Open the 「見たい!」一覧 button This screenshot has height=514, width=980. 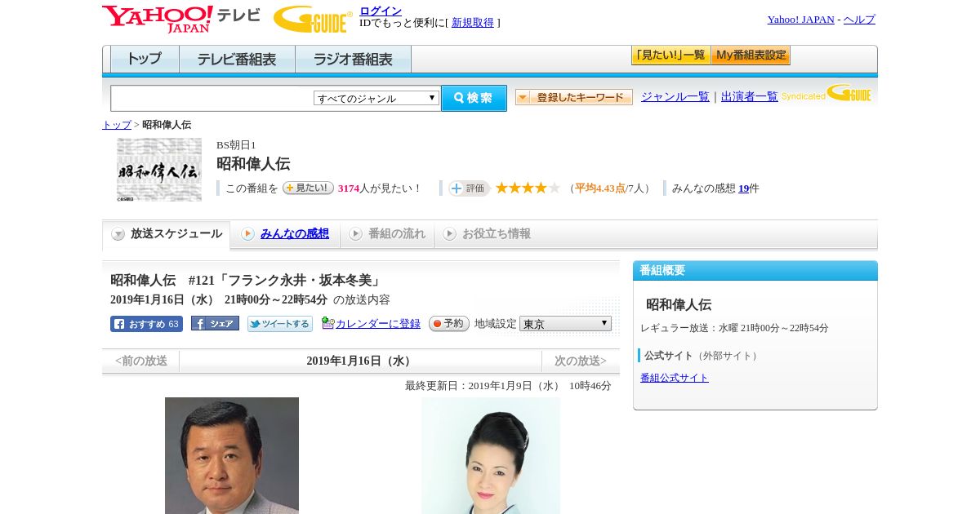[x=670, y=55]
